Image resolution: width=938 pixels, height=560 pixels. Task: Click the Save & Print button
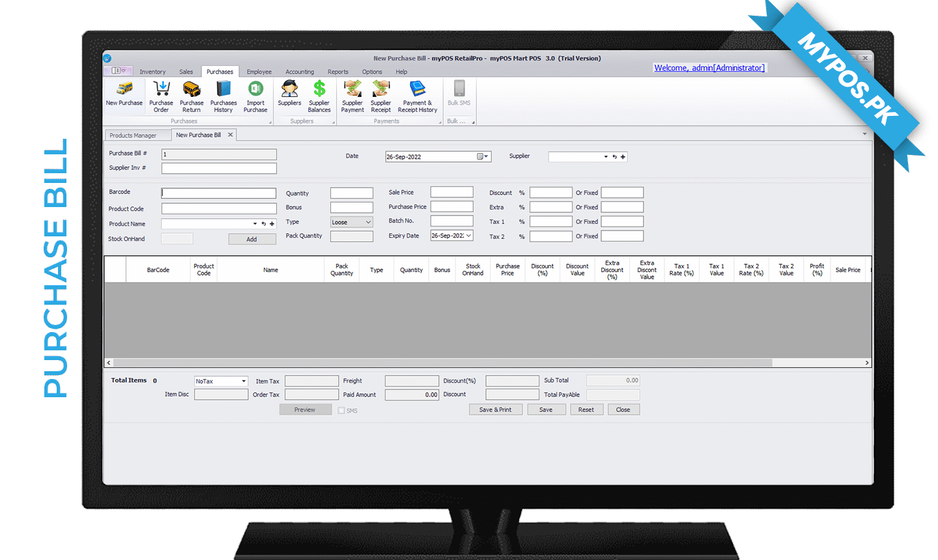click(x=495, y=410)
